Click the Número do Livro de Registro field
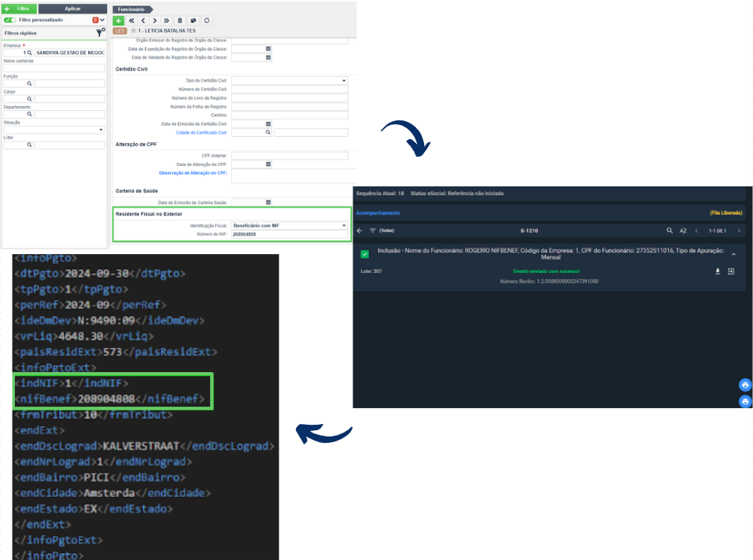This screenshot has height=560, width=753. pos(290,98)
